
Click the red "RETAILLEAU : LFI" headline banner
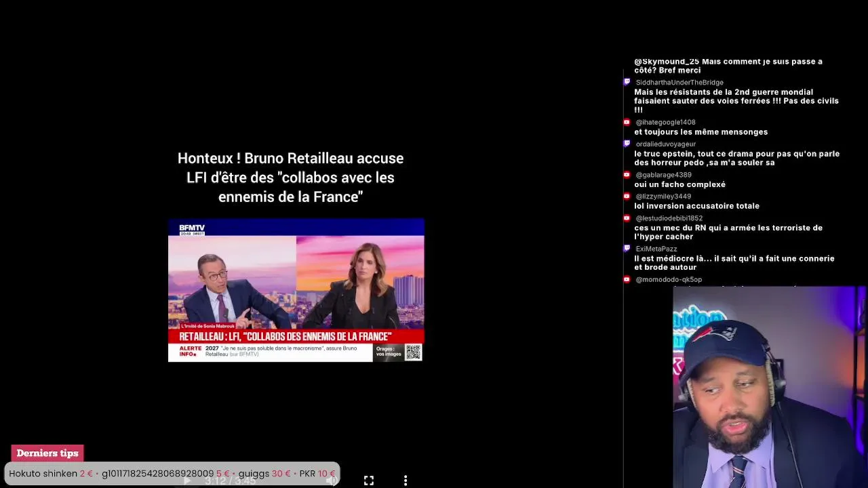pyautogui.click(x=296, y=336)
